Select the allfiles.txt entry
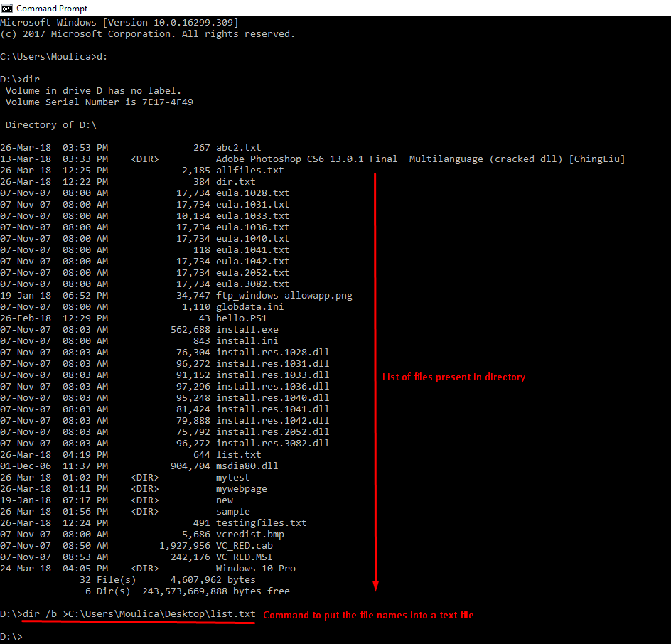This screenshot has width=671, height=644. [x=250, y=171]
